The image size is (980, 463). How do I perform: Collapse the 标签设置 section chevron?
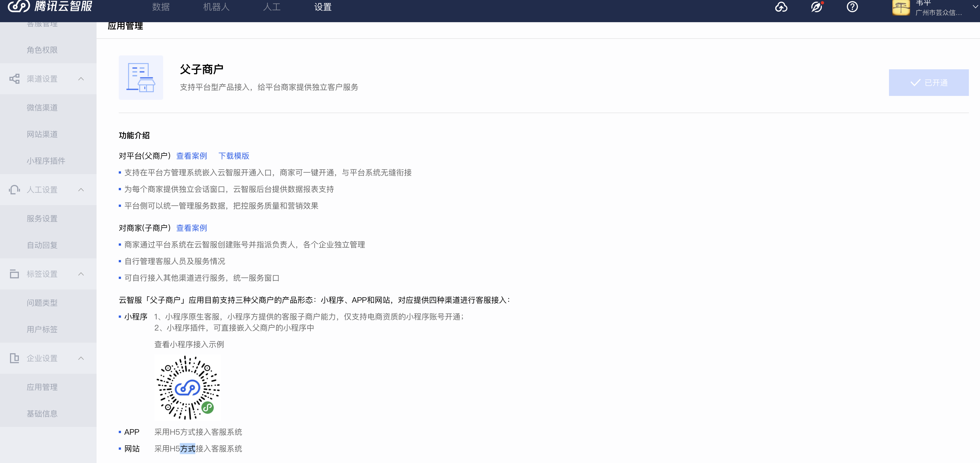tap(81, 274)
